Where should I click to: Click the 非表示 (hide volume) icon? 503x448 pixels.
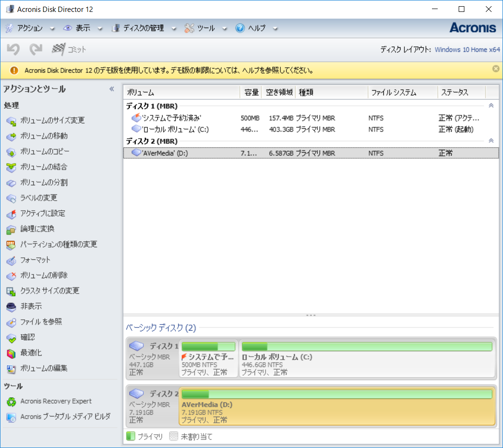(11, 306)
